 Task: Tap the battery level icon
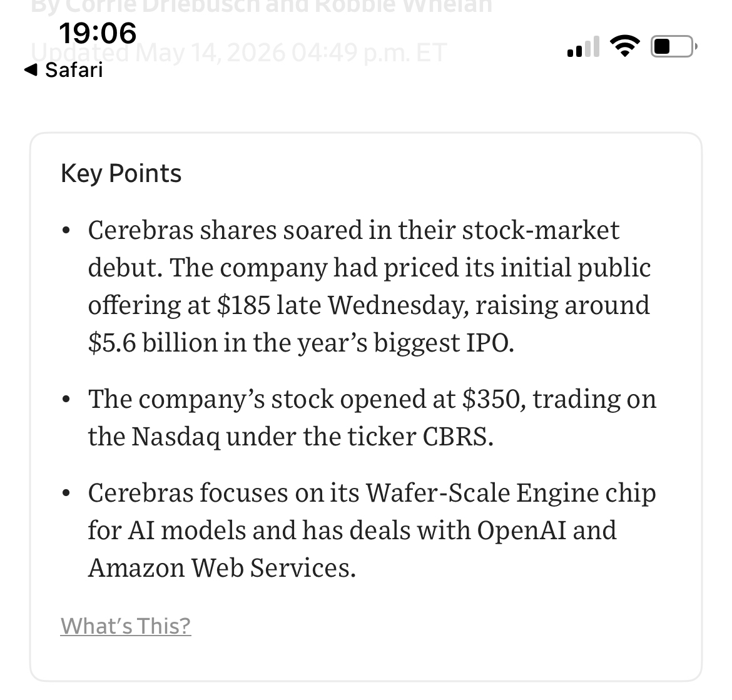tap(674, 46)
